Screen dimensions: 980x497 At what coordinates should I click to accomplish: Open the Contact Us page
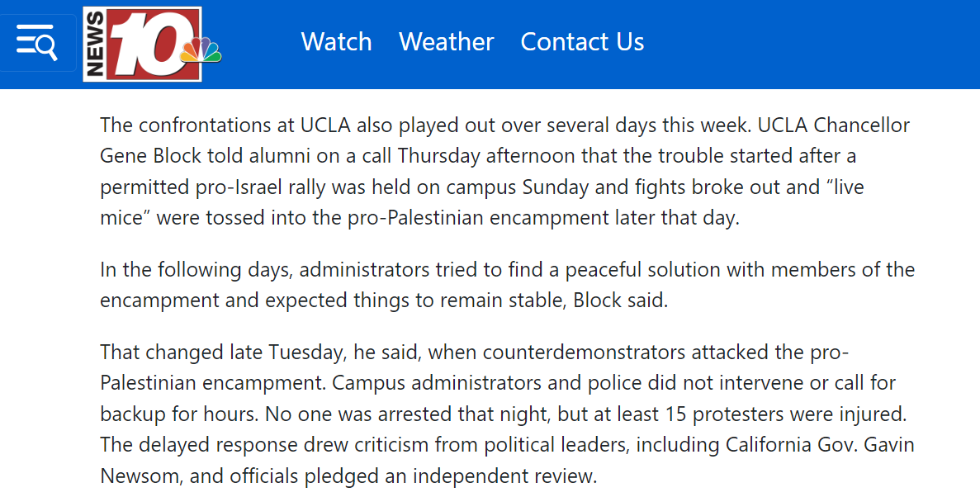(582, 42)
